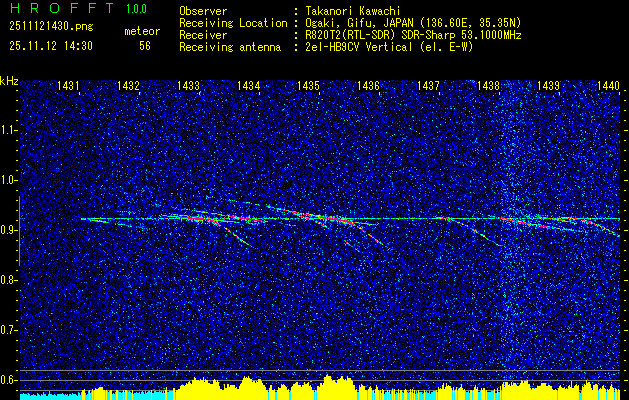Click the 1436 time marker
Screen dimensions: 629x400
[x=368, y=85]
